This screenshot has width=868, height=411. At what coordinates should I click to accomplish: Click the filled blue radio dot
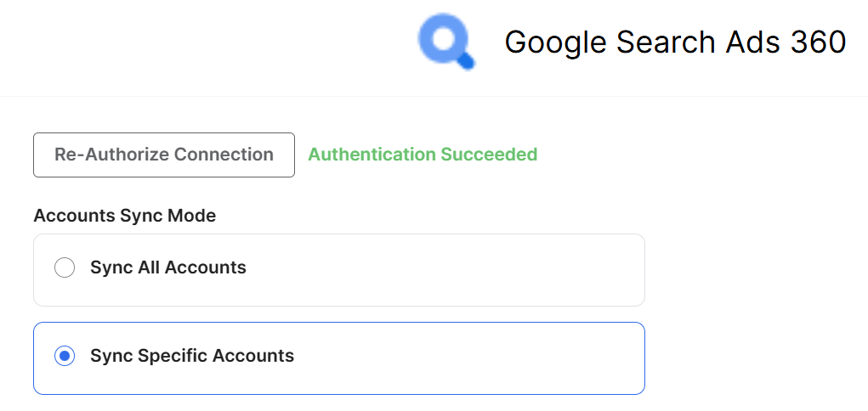[65, 357]
